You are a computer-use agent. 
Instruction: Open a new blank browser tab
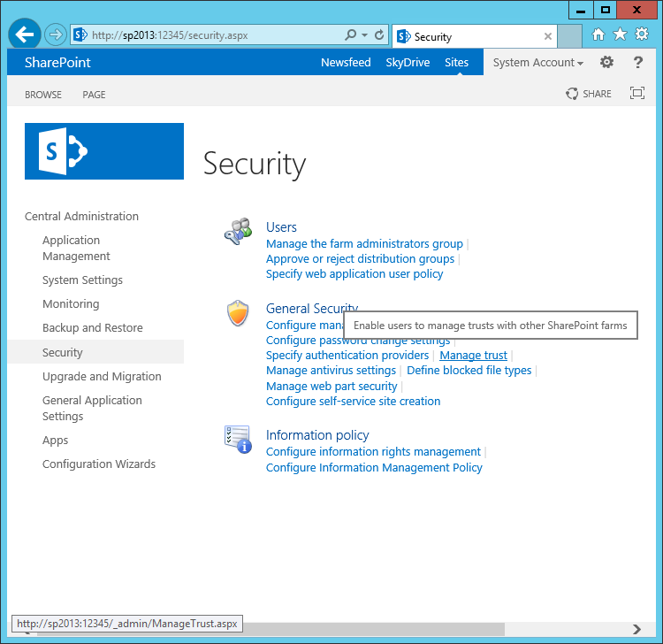point(569,36)
